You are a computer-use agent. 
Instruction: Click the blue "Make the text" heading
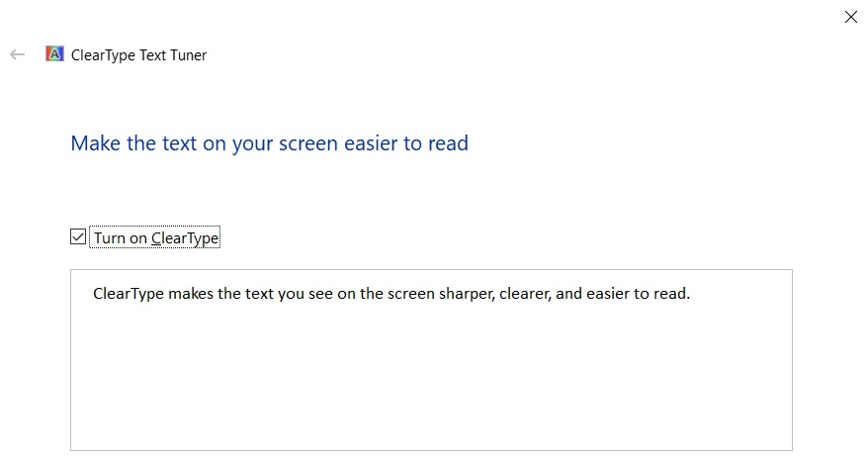coord(269,143)
